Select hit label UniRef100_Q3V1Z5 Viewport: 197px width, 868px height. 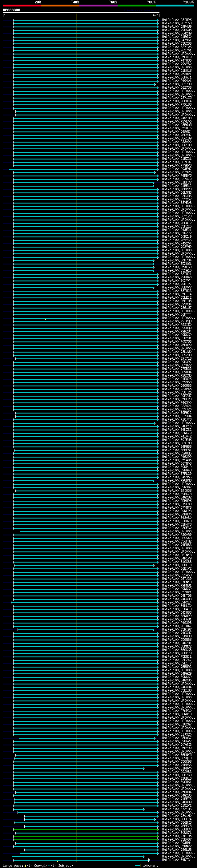click(x=176, y=98)
